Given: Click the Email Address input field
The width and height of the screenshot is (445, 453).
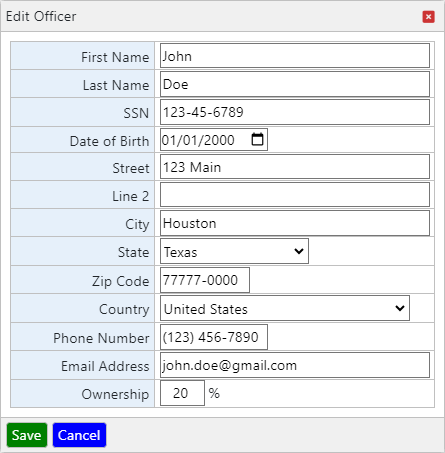Looking at the screenshot, I should pos(295,365).
